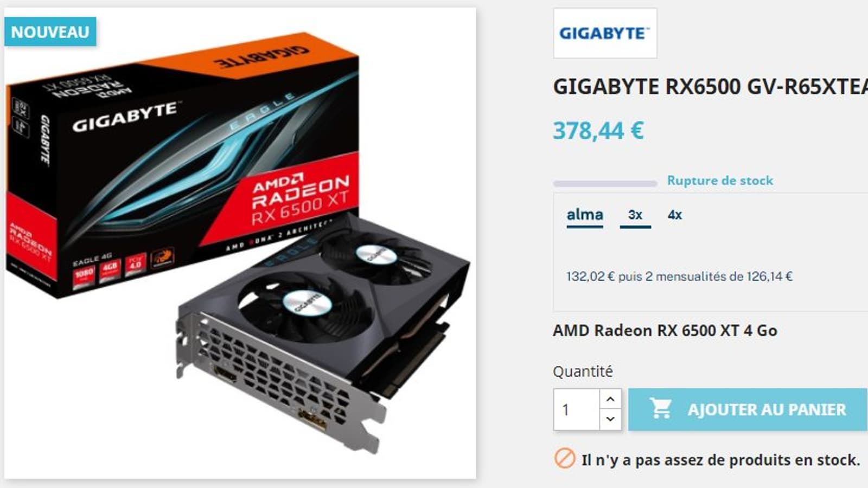Click the AMD Radeon RX 6500 XT 4 Go description

click(x=665, y=330)
